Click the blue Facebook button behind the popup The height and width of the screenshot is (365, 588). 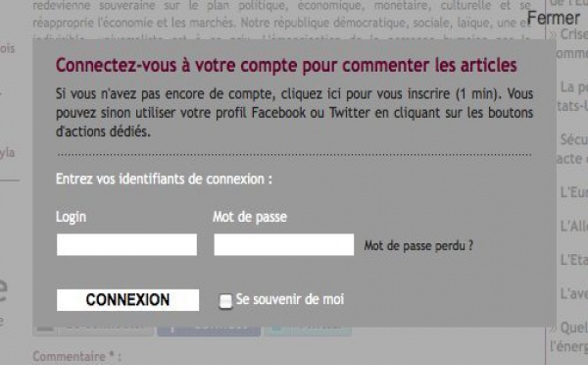tap(209, 331)
